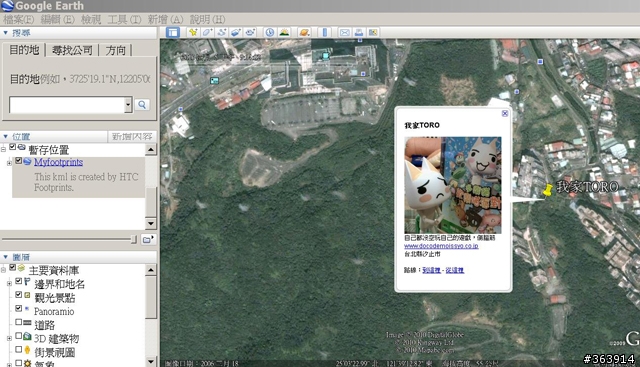This screenshot has width=640, height=367.
Task: Click the Add Path toolbar icon
Action: (222, 32)
